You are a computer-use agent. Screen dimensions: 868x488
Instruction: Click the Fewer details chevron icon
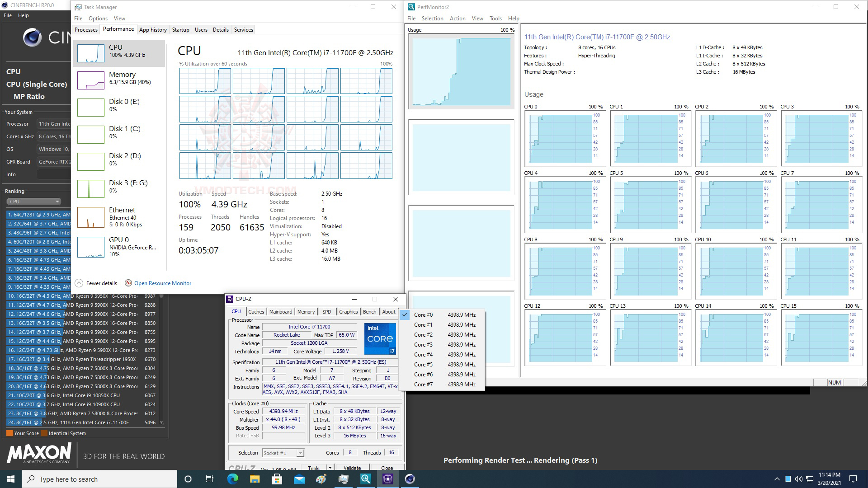[x=79, y=283]
